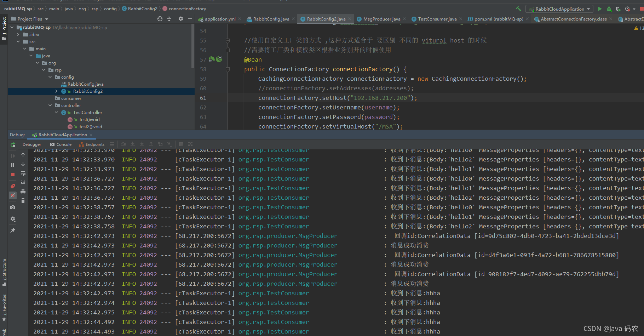
Task: Open the Endpoints tab
Action: (92, 144)
